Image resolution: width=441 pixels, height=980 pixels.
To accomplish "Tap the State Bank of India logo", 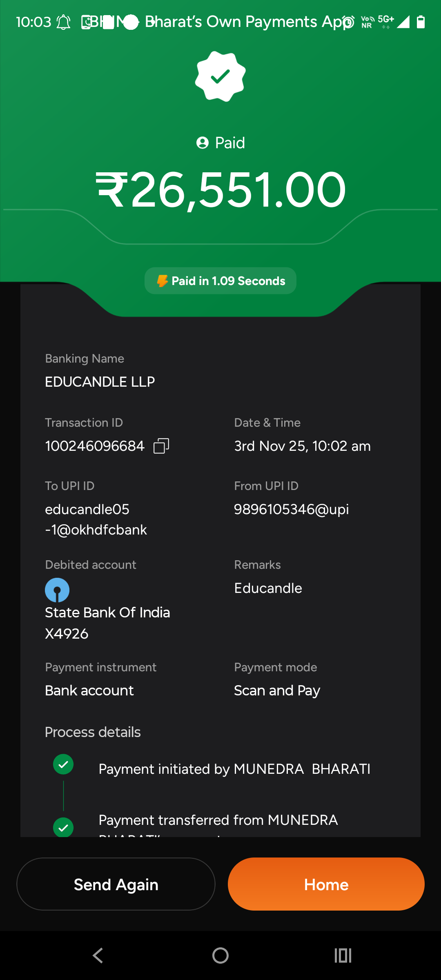I will [x=57, y=590].
